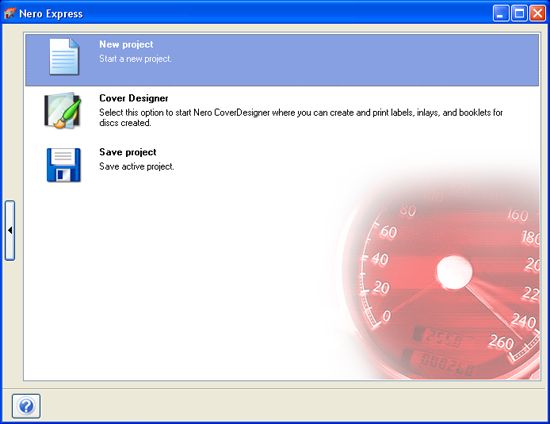
Task: Collapse the side panel with the left arrow
Action: [x=10, y=230]
